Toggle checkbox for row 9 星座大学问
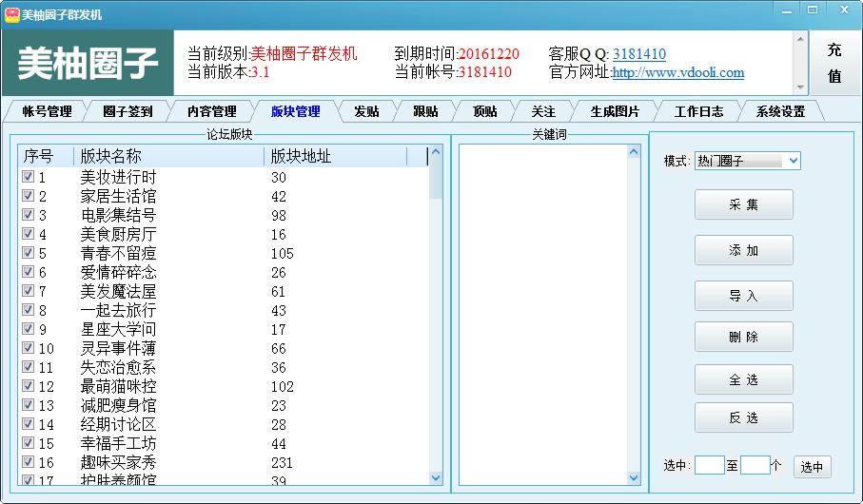This screenshot has width=863, height=504. click(x=29, y=328)
